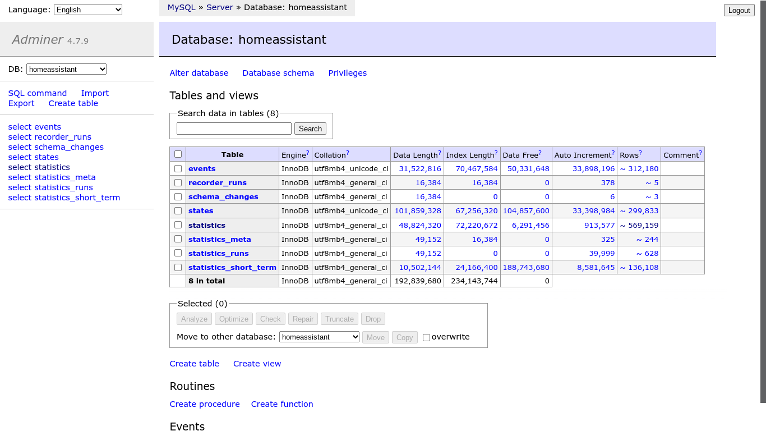Open the Database schema page
Image resolution: width=766 pixels, height=431 pixels.
click(x=278, y=73)
